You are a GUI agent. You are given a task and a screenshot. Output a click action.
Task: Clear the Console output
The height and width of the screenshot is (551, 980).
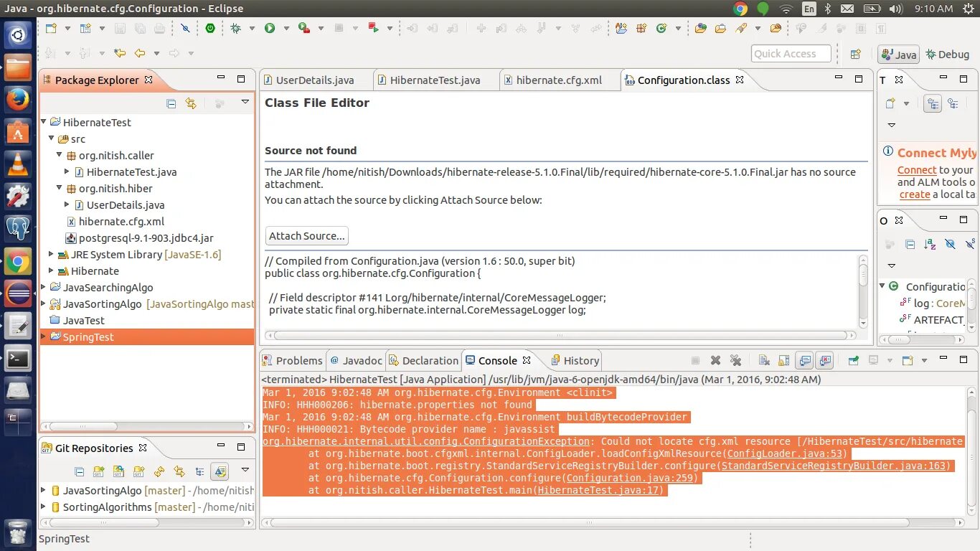coord(764,360)
